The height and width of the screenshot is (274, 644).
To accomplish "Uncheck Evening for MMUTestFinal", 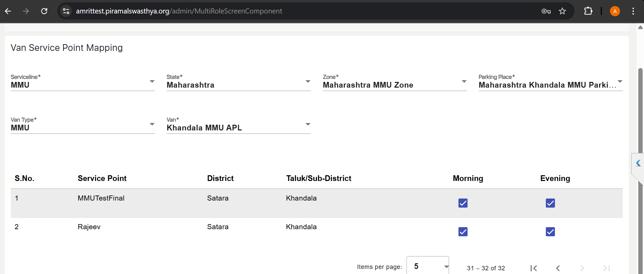I will pyautogui.click(x=550, y=203).
